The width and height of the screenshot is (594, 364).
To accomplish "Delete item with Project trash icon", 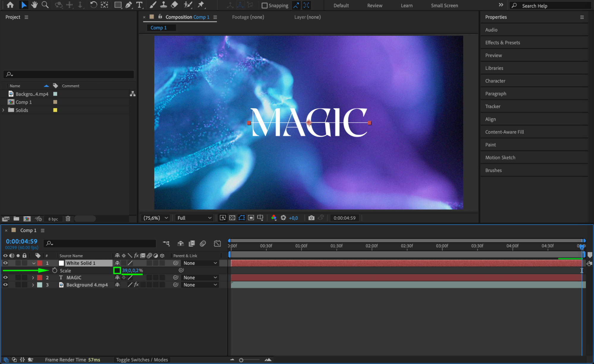I will click(68, 219).
